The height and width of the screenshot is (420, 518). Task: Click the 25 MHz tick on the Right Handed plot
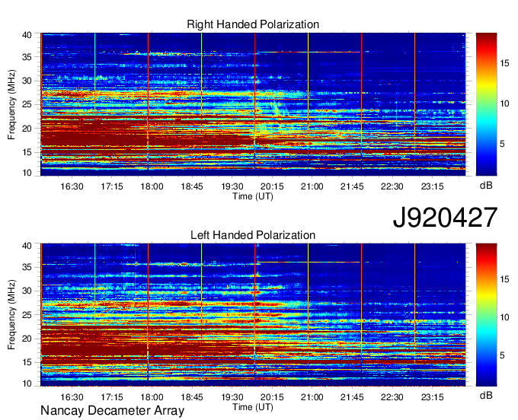27,104
